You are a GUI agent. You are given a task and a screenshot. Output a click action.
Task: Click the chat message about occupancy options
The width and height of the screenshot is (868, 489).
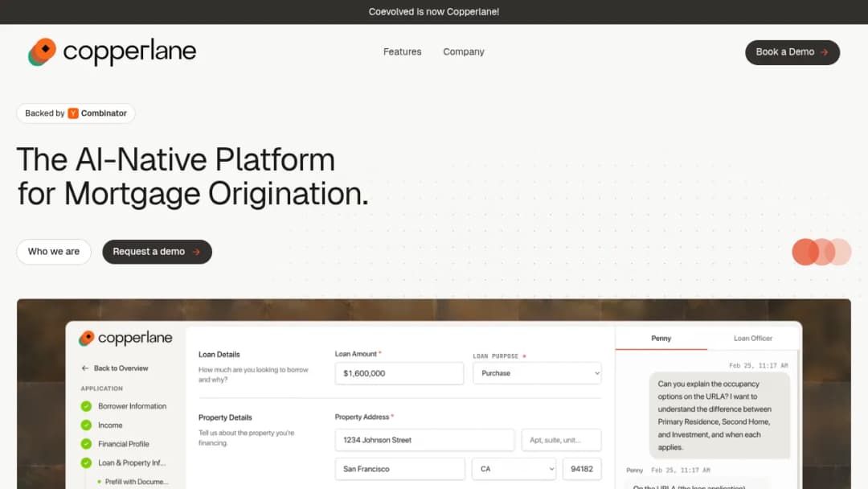click(719, 415)
